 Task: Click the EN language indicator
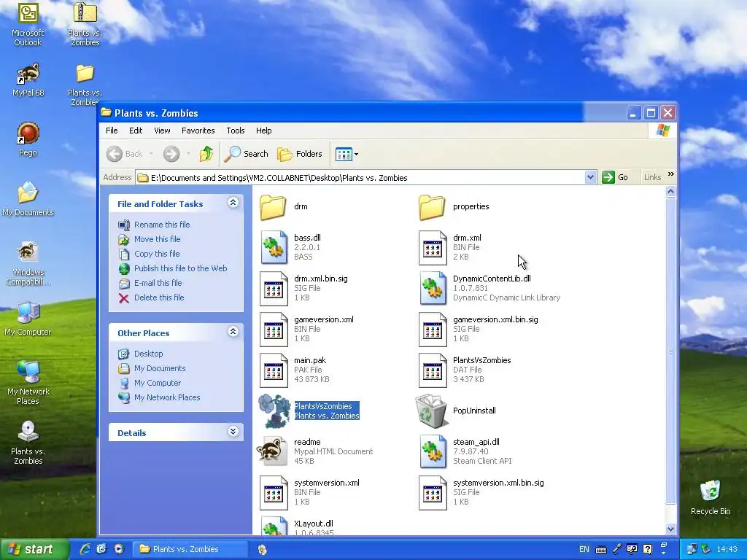point(584,549)
